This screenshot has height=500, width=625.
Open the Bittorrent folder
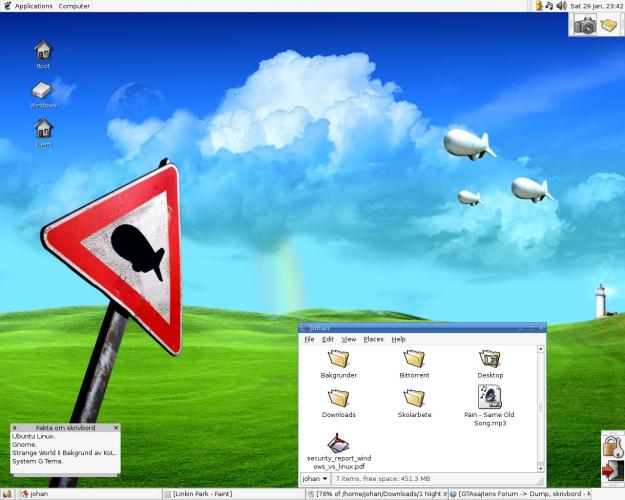pos(414,358)
